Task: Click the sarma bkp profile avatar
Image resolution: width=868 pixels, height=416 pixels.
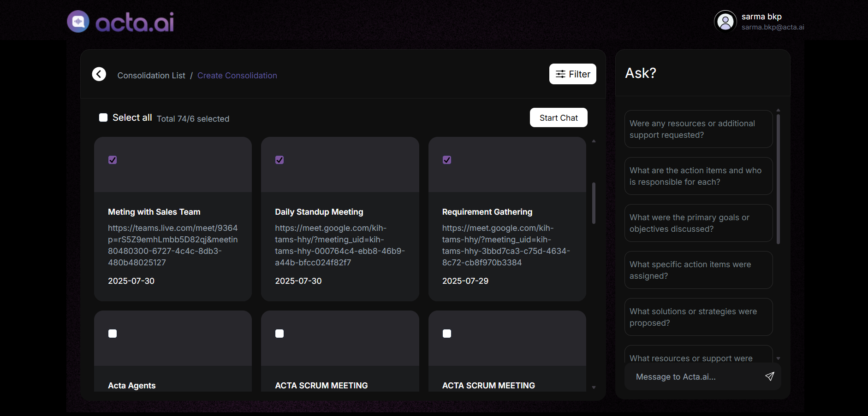Action: tap(725, 21)
